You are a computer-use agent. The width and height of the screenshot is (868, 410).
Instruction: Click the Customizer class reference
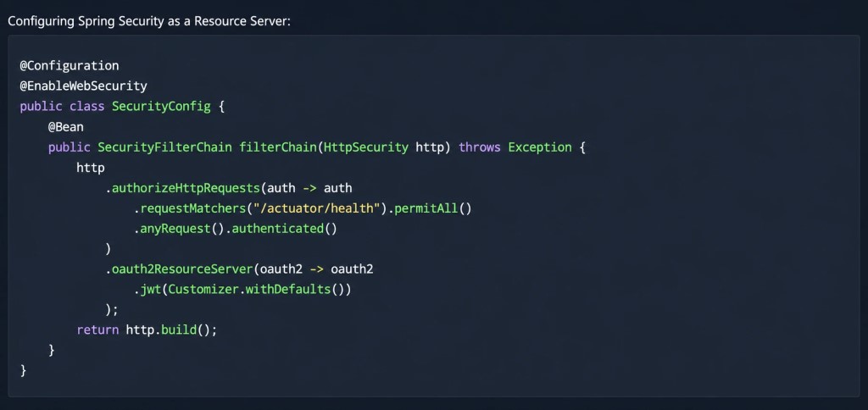pos(203,290)
